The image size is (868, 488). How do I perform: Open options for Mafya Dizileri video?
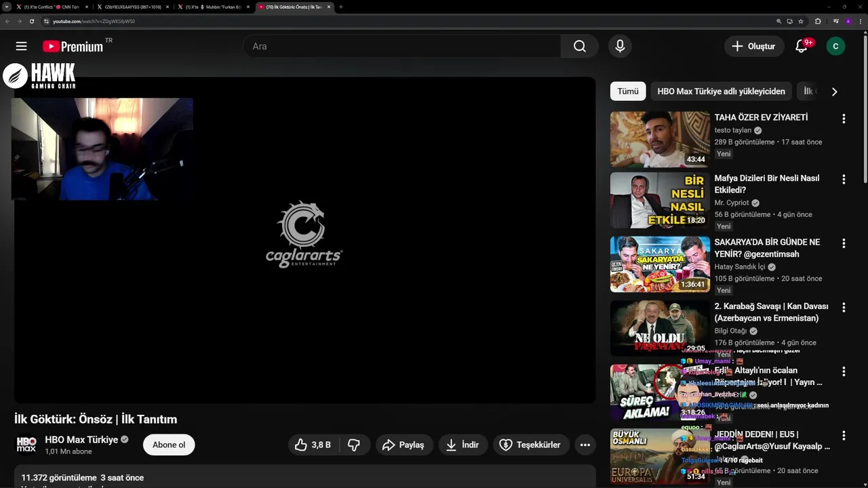tap(844, 180)
